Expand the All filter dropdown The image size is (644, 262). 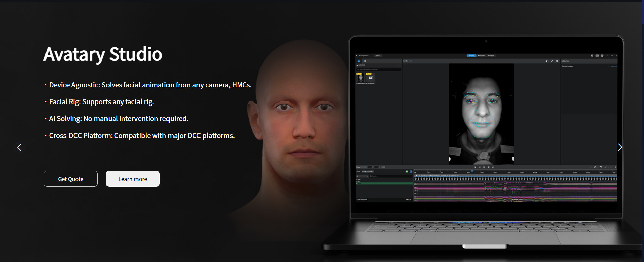point(362,176)
